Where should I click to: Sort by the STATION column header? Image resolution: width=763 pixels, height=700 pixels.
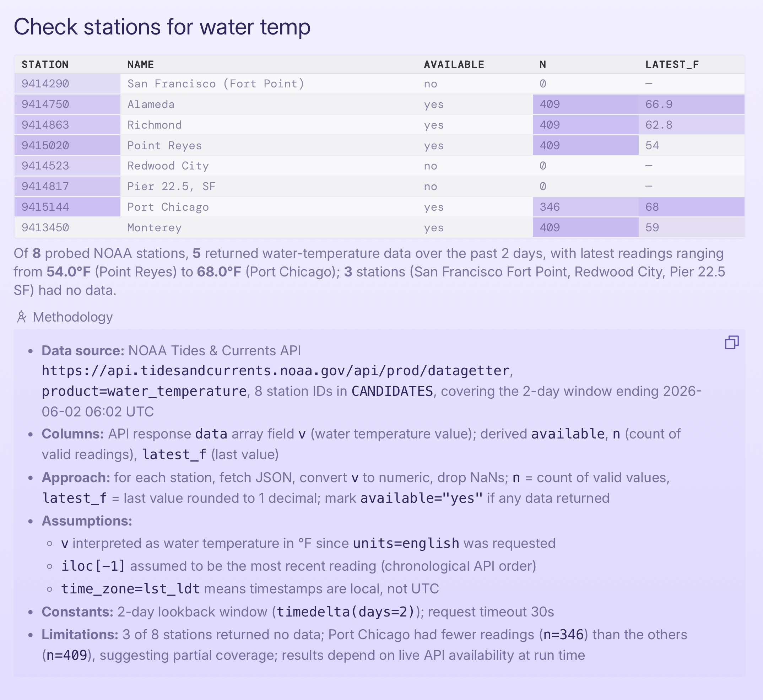pyautogui.click(x=45, y=64)
